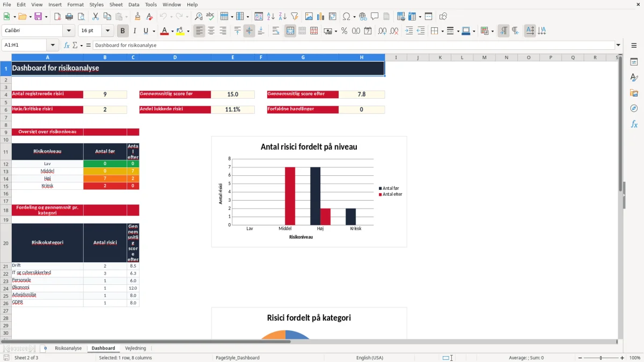Screen dimensions: 644x362
Task: Click the English (USA) language status
Action: click(x=370, y=358)
